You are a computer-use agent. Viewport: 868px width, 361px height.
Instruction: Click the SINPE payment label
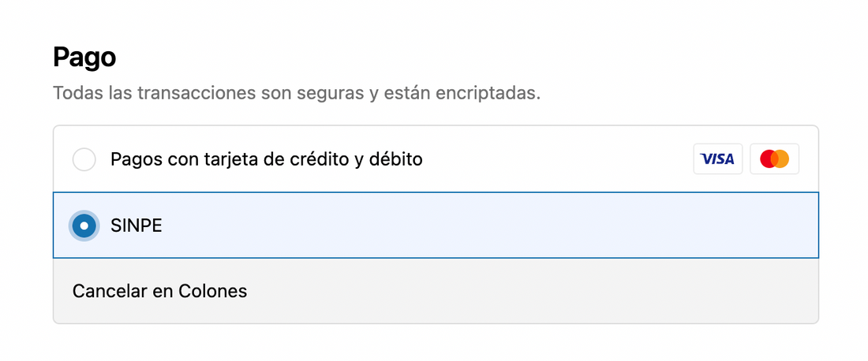coord(137,225)
